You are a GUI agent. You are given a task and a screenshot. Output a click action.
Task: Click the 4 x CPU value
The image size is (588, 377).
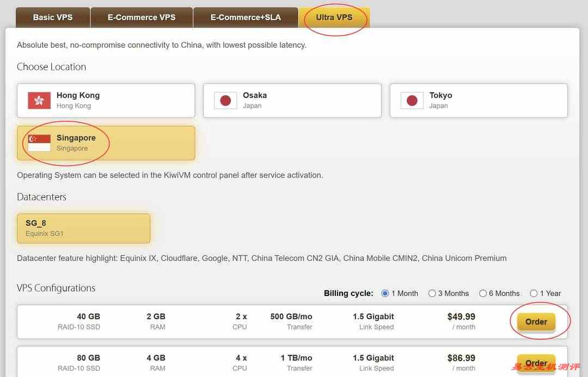coord(241,358)
